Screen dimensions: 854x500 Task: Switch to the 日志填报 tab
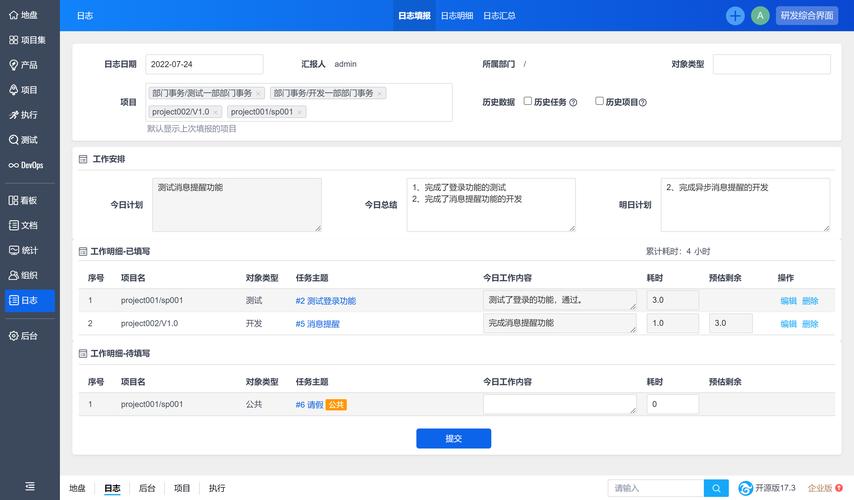pyautogui.click(x=414, y=16)
